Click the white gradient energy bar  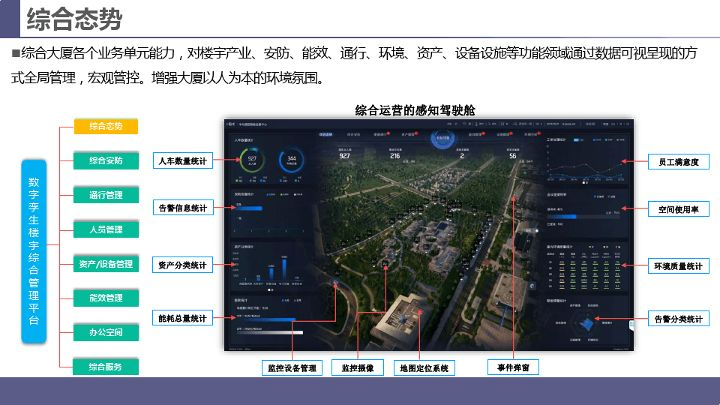click(270, 332)
